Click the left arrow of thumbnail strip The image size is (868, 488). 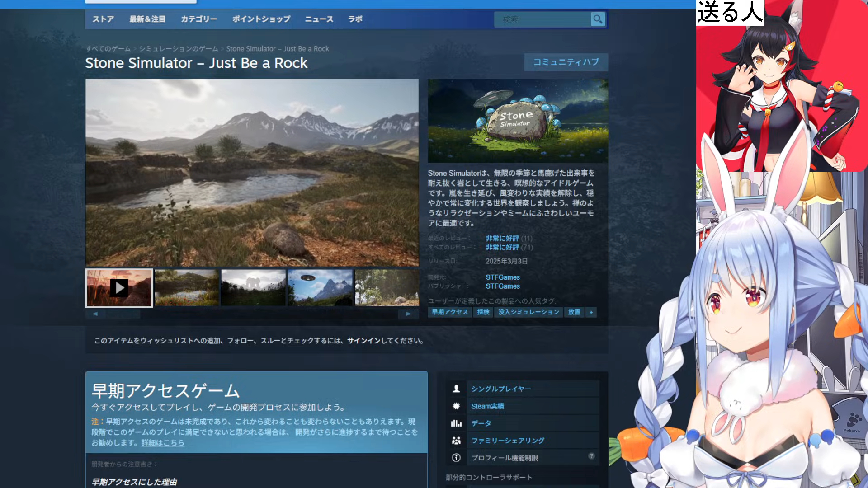[x=95, y=314]
